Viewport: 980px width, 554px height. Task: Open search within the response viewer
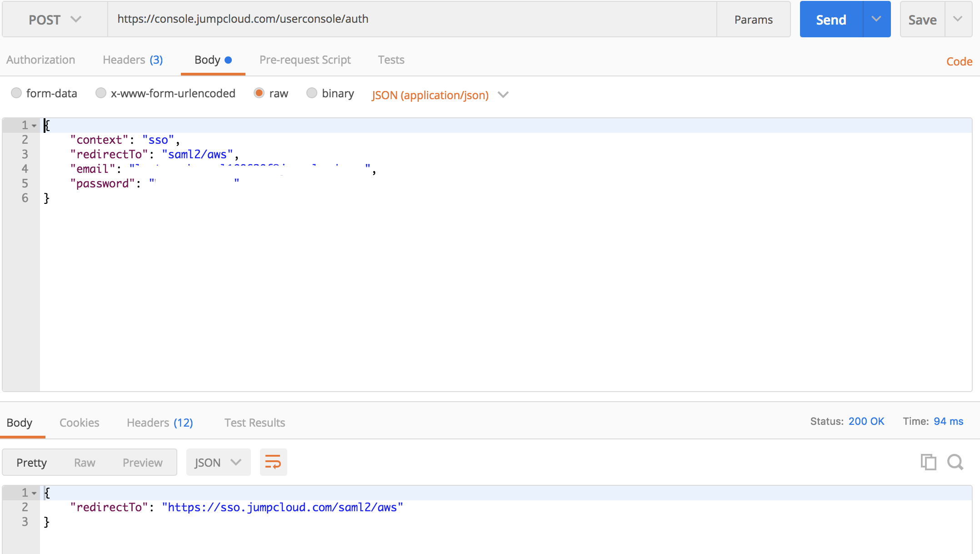click(x=955, y=462)
